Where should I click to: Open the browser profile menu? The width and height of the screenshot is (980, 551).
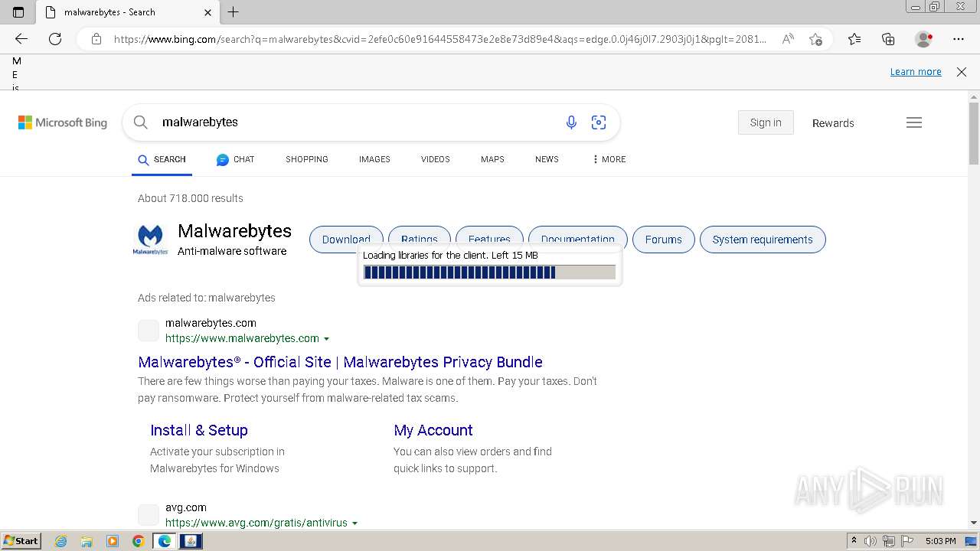pos(923,39)
